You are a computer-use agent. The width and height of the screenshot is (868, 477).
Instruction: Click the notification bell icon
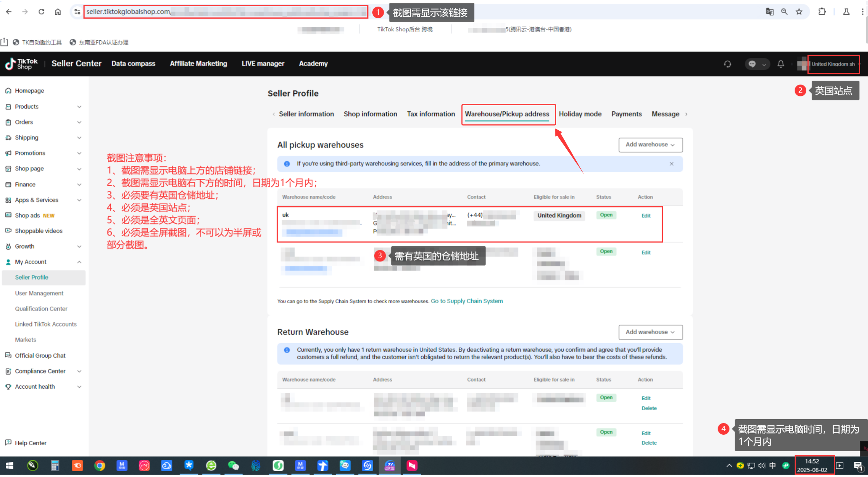(x=781, y=64)
